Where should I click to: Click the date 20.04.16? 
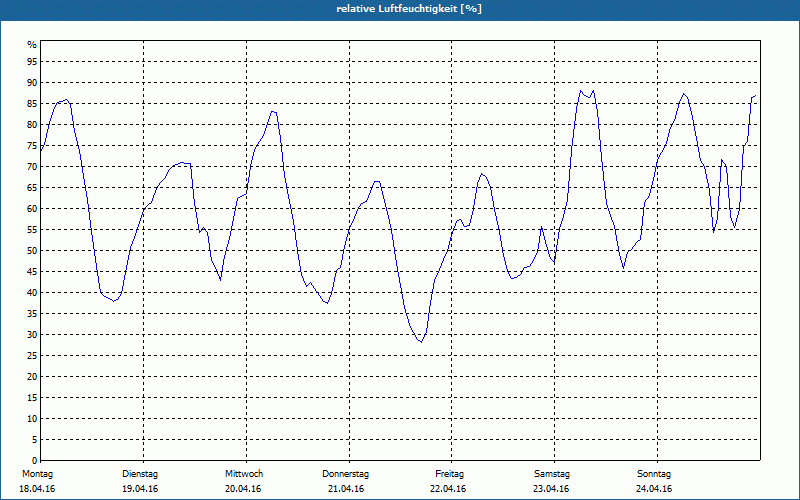tap(243, 489)
